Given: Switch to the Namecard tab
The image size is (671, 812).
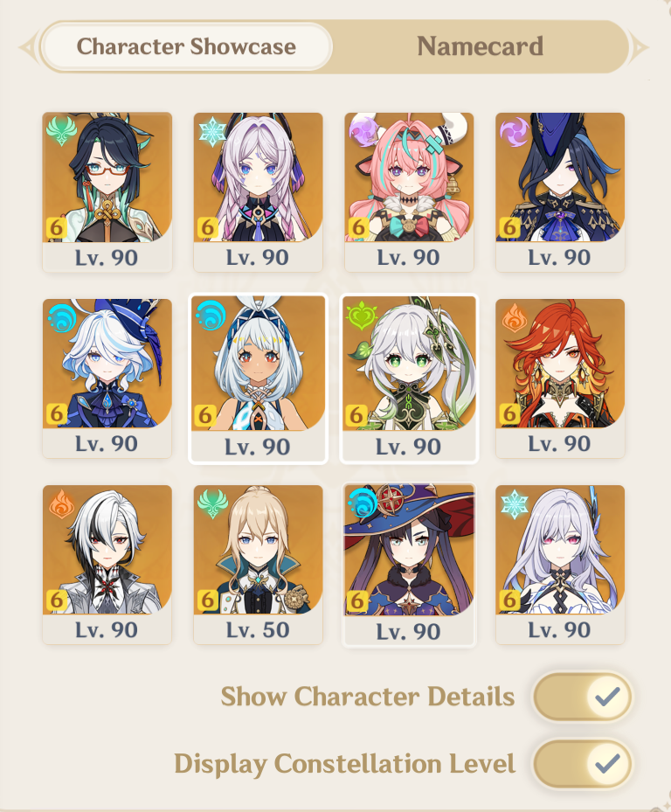Looking at the screenshot, I should click(480, 46).
